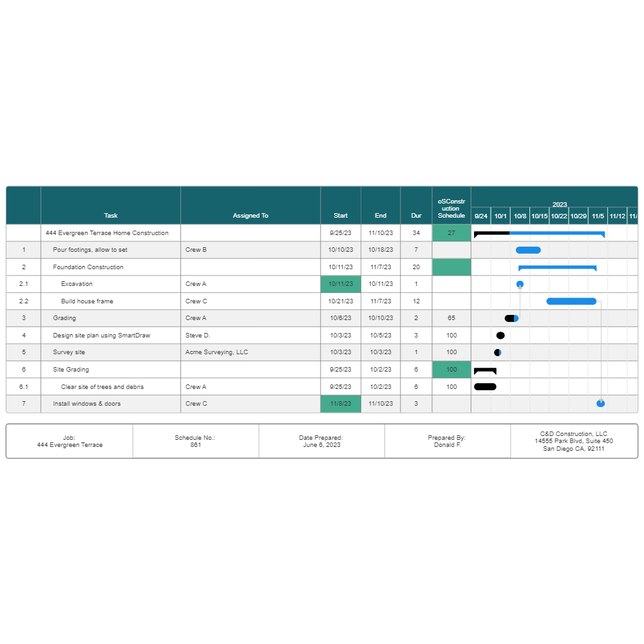
Task: Click the Design site plan black Gantt bar
Action: click(x=500, y=336)
